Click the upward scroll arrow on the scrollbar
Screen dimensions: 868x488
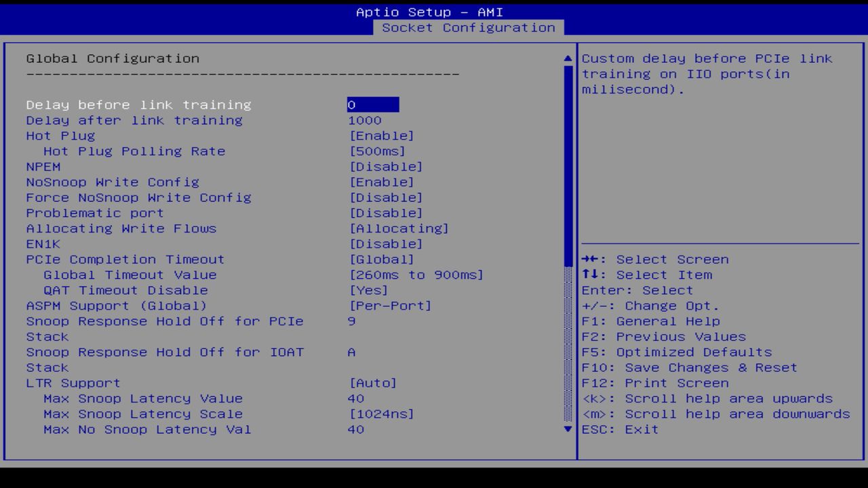click(x=567, y=58)
